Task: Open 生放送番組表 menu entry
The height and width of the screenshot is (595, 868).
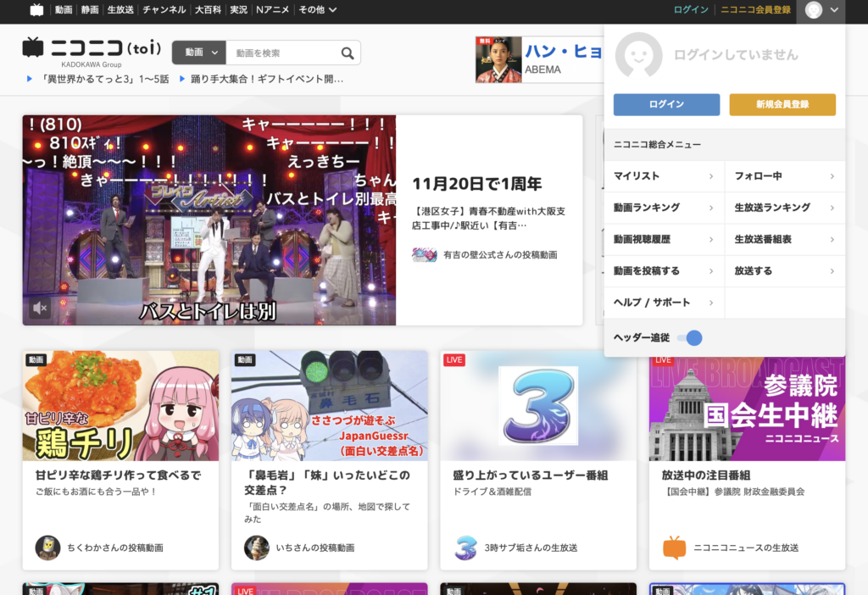Action: tap(784, 240)
